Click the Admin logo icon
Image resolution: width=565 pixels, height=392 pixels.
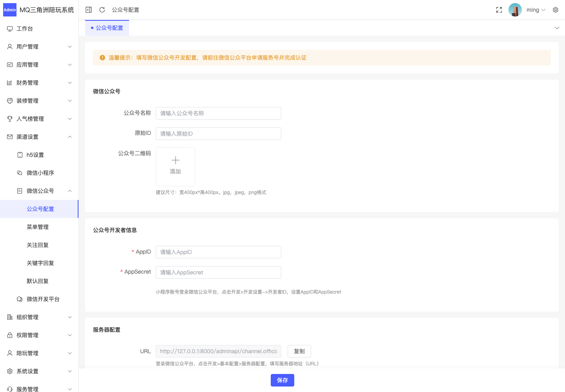click(10, 10)
